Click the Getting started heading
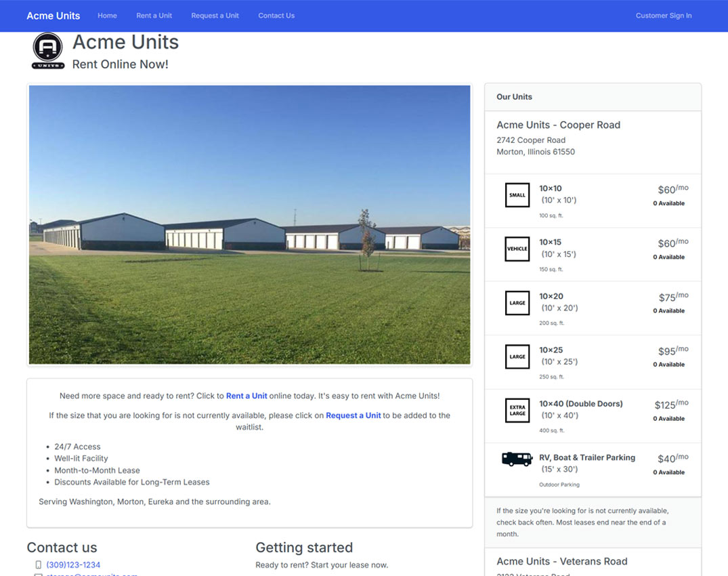728x576 pixels. point(304,548)
